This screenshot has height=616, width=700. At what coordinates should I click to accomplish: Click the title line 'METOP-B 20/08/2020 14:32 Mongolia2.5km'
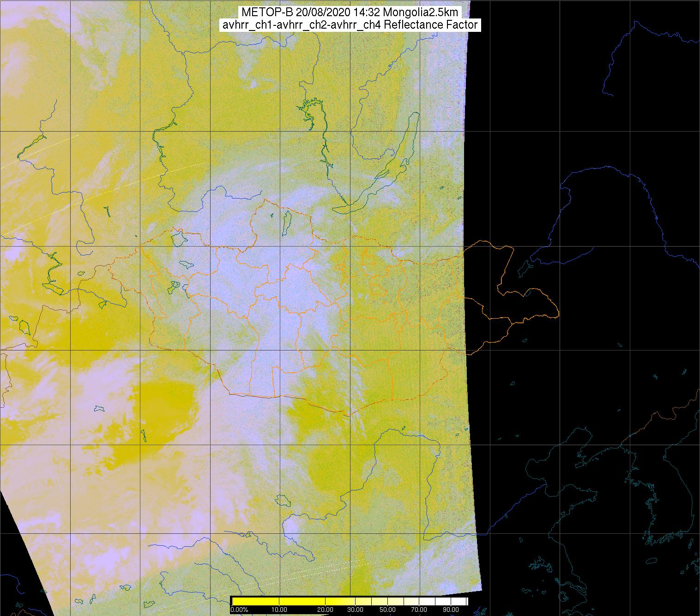351,13
